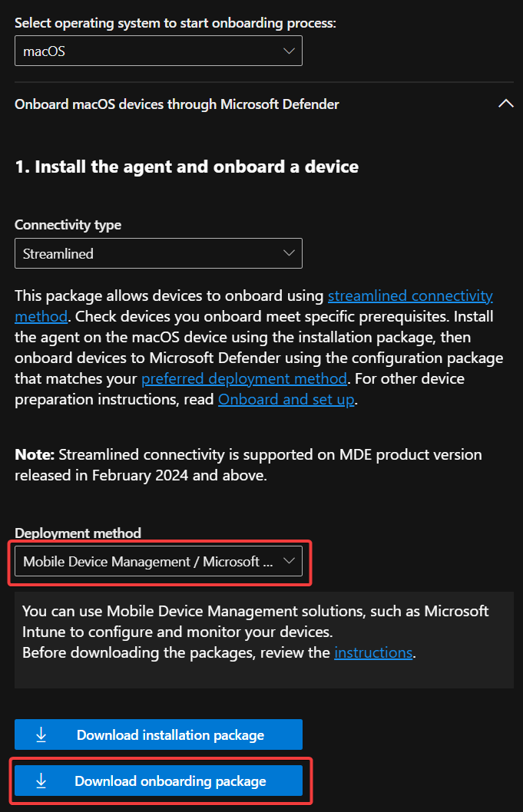The width and height of the screenshot is (523, 812).
Task: Click the chevron in the Streamlined dropdown
Action: point(289,253)
